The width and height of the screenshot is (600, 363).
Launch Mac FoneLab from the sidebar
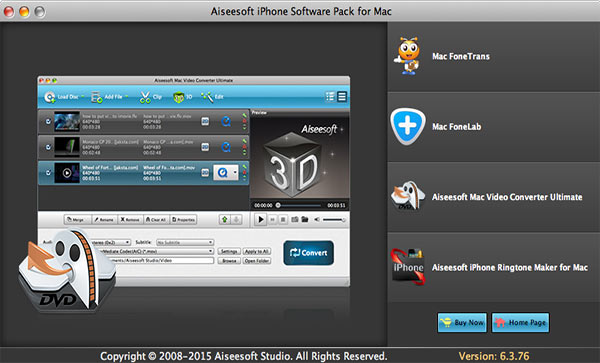click(494, 127)
